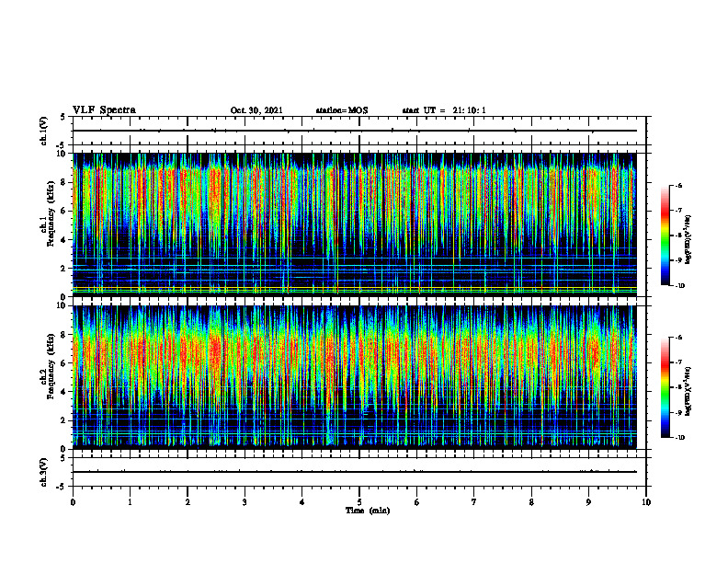Click time axis tick label '3'
This screenshot has width=728, height=563.
click(x=245, y=502)
